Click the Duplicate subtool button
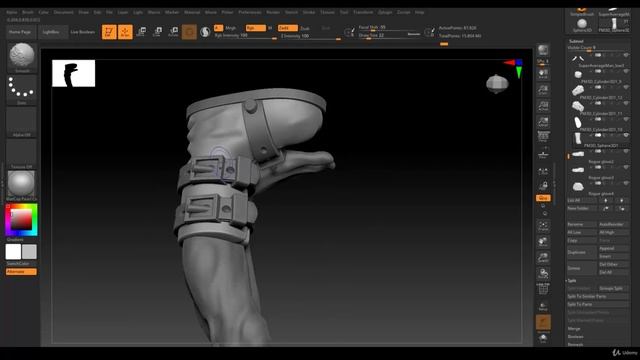 [582, 252]
